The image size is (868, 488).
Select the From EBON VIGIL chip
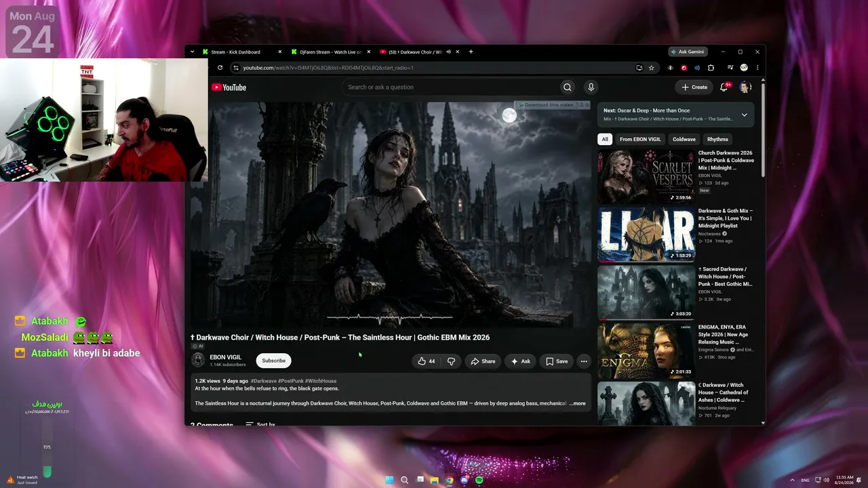[640, 139]
